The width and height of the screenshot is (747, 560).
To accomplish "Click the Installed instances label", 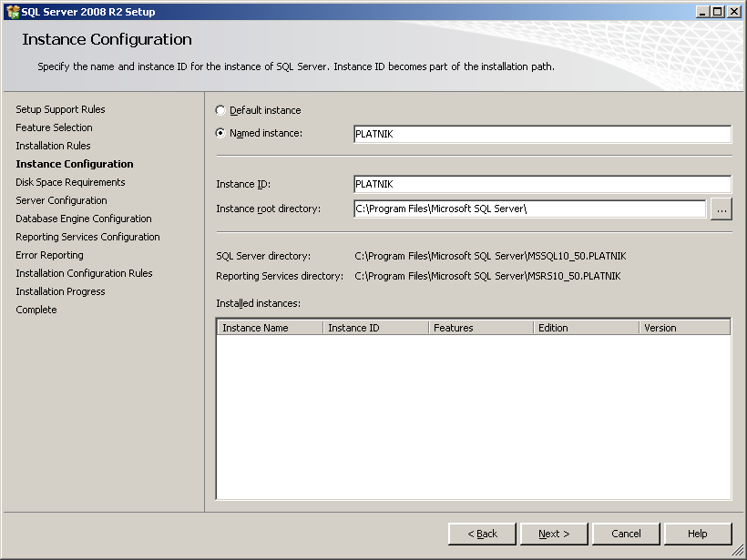I will [258, 303].
